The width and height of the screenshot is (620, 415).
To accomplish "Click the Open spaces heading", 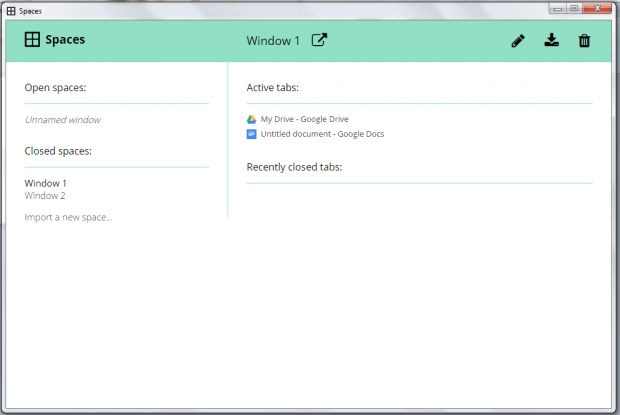I will click(x=55, y=87).
